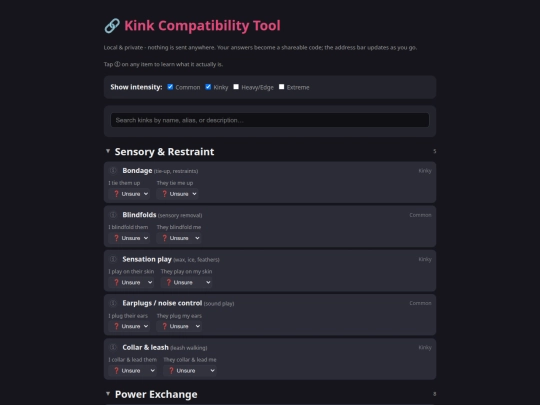Open the 'I play on their skin' dropdown

coord(131,282)
